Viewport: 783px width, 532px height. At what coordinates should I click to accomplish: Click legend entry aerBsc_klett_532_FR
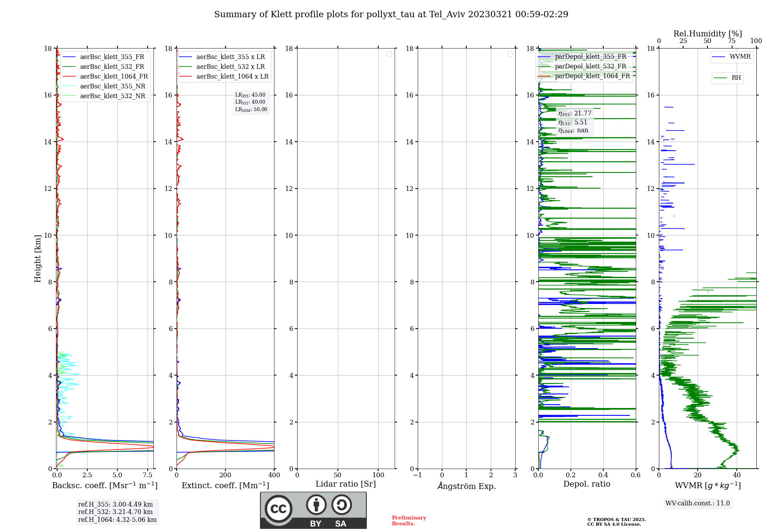click(x=104, y=66)
